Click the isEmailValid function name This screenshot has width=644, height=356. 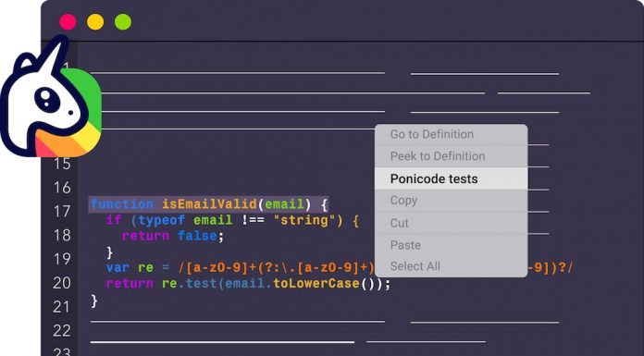(x=209, y=203)
